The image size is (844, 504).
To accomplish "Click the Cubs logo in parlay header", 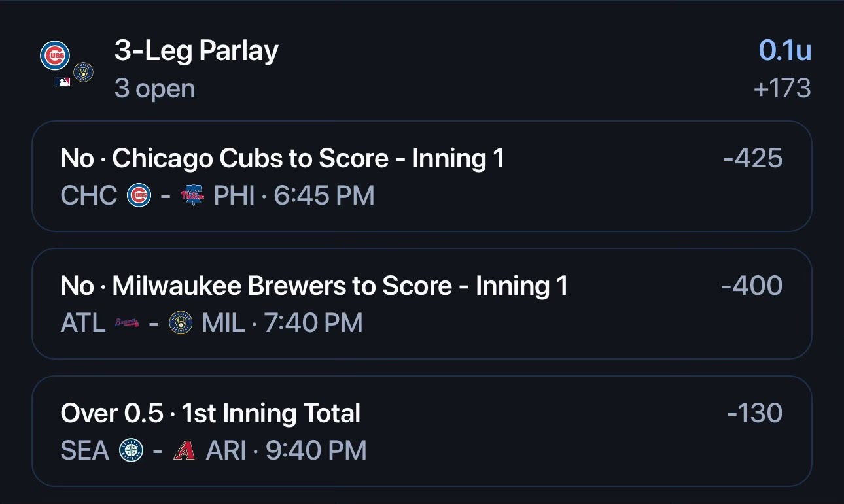I will pyautogui.click(x=55, y=56).
